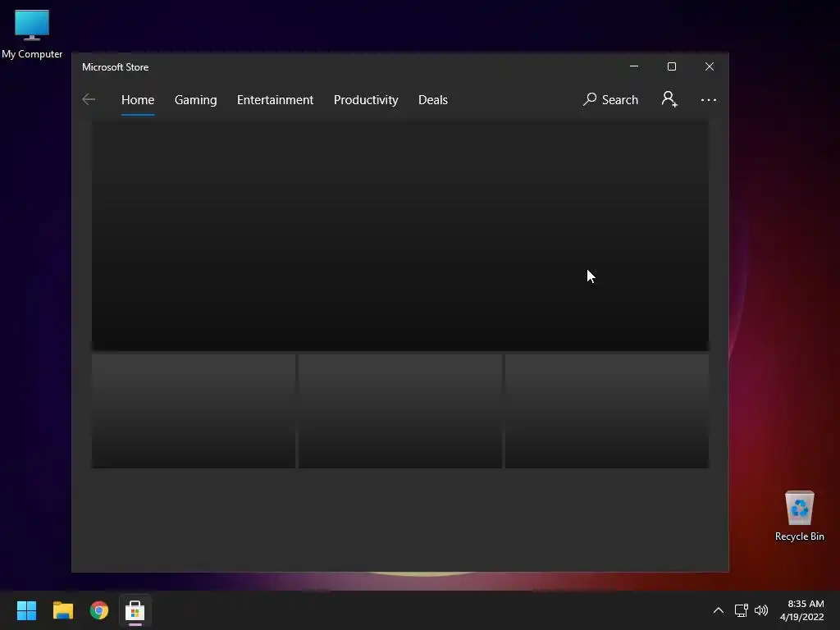Open the My Computer desktop icon
Viewport: 840px width, 630px height.
[32, 34]
